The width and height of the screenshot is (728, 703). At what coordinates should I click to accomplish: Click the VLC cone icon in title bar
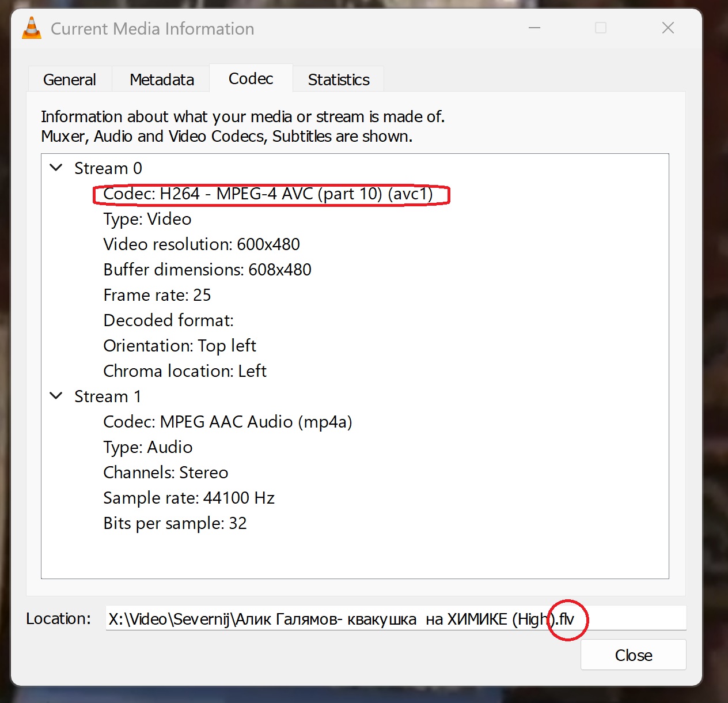tap(32, 28)
